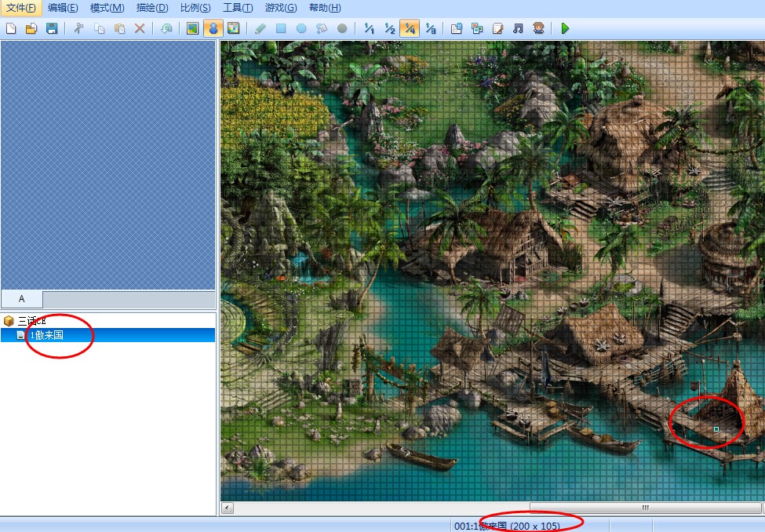Viewport: 765px width, 532px height.
Task: Open the 游戏(G) menu
Action: tap(281, 8)
